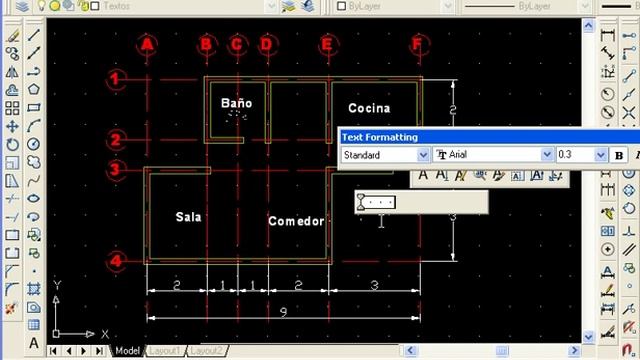This screenshot has height=360, width=640.
Task: Select the Spline tool
Action: (x=34, y=180)
